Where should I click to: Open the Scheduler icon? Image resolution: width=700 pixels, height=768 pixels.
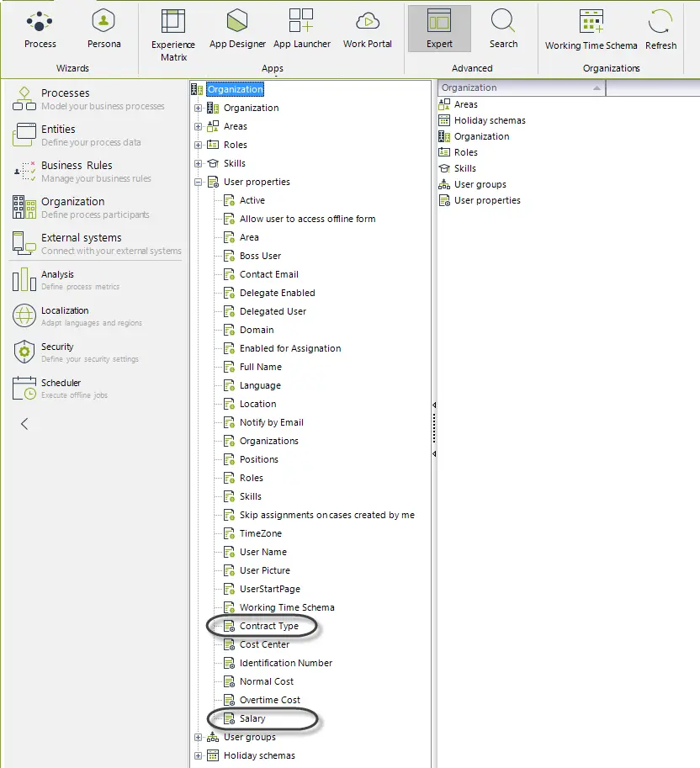coord(24,389)
